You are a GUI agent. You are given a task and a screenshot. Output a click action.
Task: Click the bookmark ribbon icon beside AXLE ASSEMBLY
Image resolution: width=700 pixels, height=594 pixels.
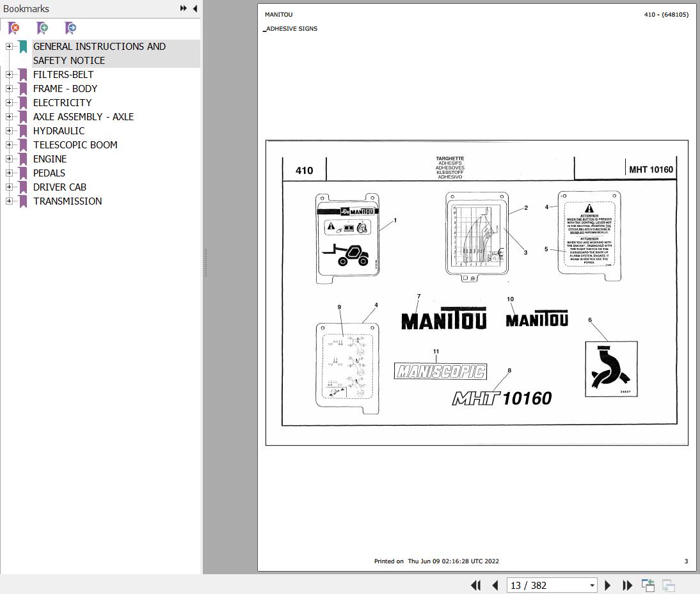point(23,117)
